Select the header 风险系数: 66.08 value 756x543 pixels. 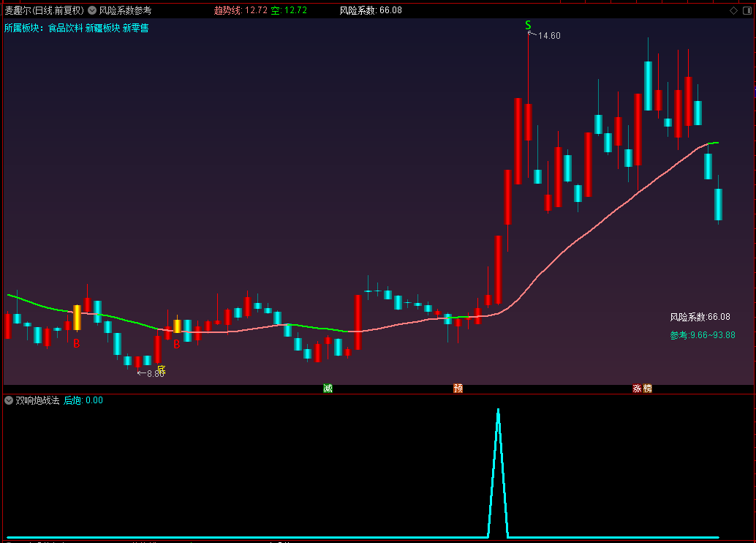371,10
